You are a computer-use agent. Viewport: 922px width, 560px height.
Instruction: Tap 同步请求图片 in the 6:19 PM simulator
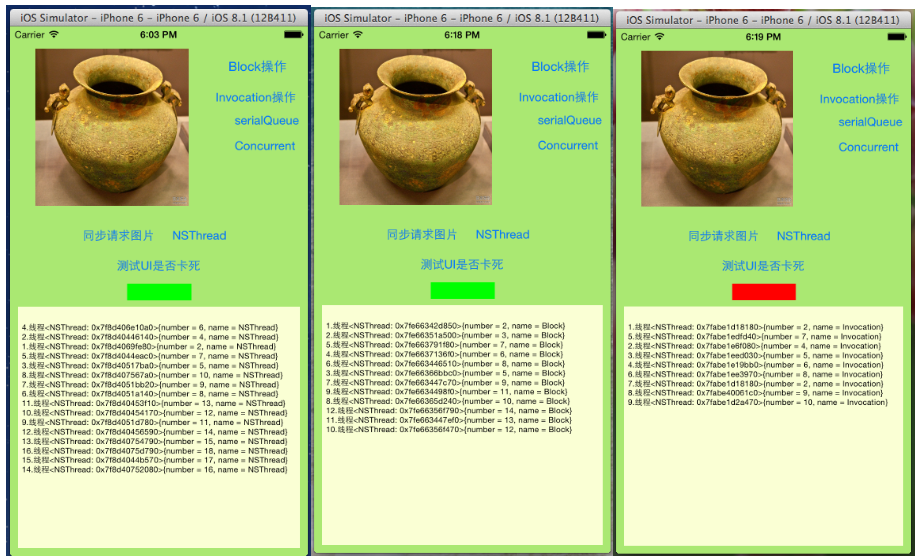point(723,236)
